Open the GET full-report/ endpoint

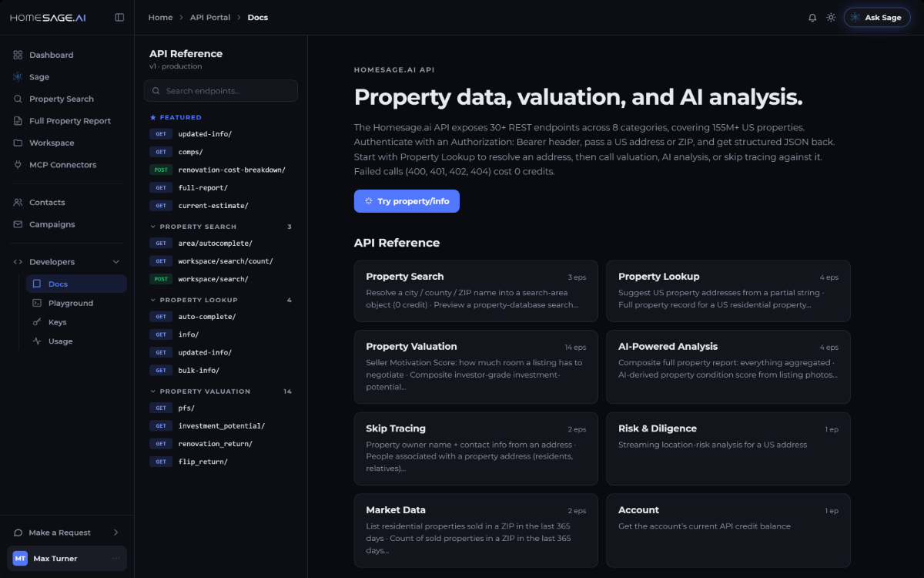click(x=221, y=188)
